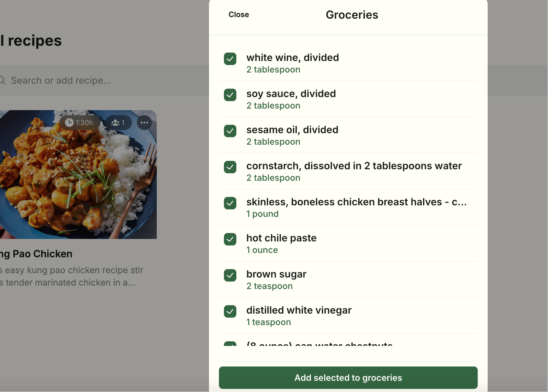Uncheck hot chile paste
Screen dimensions: 548x392
pyautogui.click(x=230, y=239)
